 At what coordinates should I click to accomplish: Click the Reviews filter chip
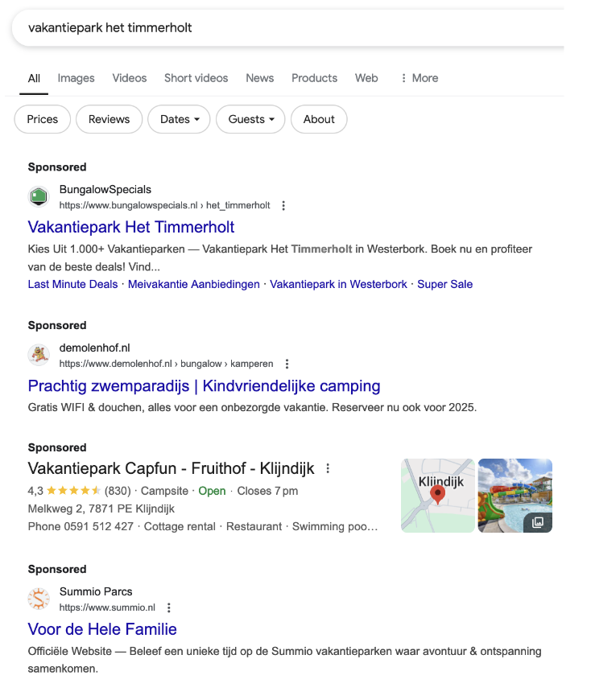109,119
